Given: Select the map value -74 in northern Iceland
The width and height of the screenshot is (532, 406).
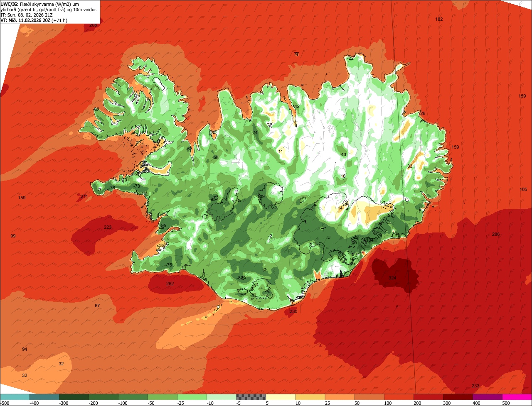Looking at the screenshot, I should [x=254, y=133].
